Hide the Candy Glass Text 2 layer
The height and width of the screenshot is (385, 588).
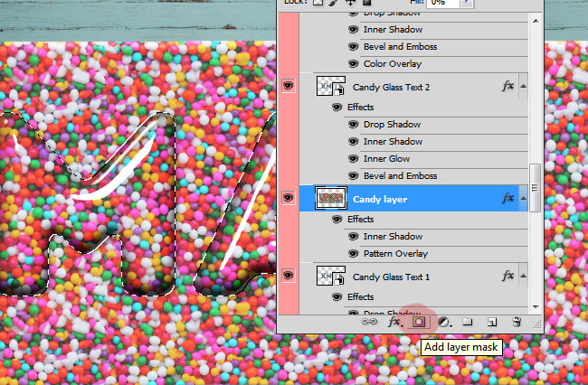pos(288,86)
